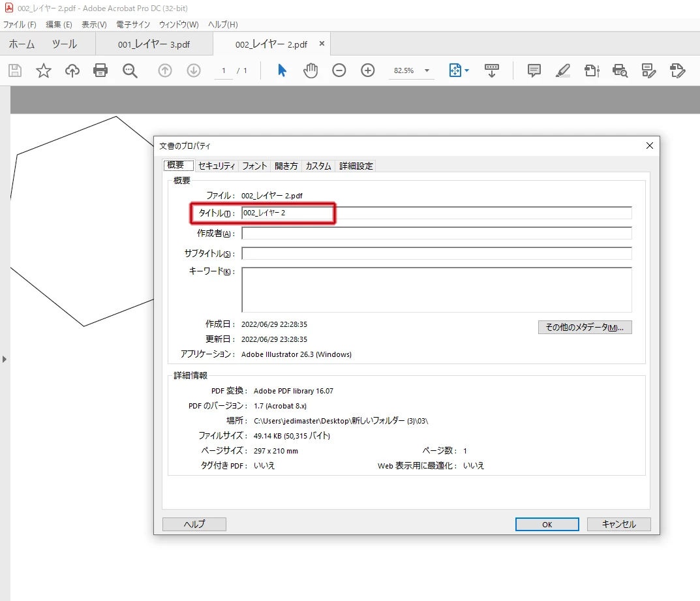Screen dimensions: 700x601
Task: Switch to the 001_レイヤー 3.pdf tab
Action: 154,44
